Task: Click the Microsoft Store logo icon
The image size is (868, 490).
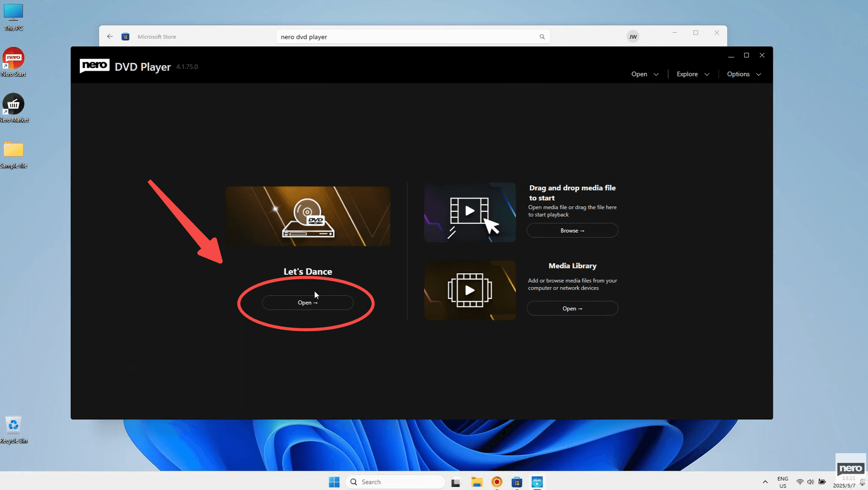Action: [x=125, y=36]
